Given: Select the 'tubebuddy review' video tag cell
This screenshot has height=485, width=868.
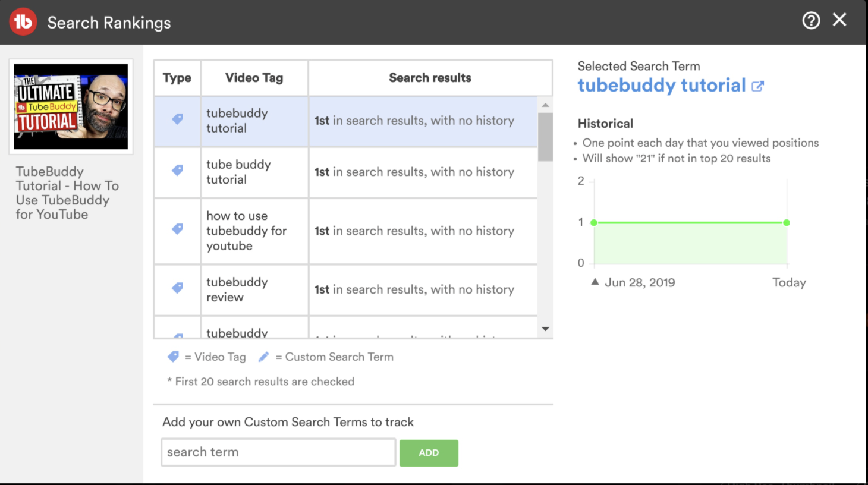Looking at the screenshot, I should [x=254, y=290].
